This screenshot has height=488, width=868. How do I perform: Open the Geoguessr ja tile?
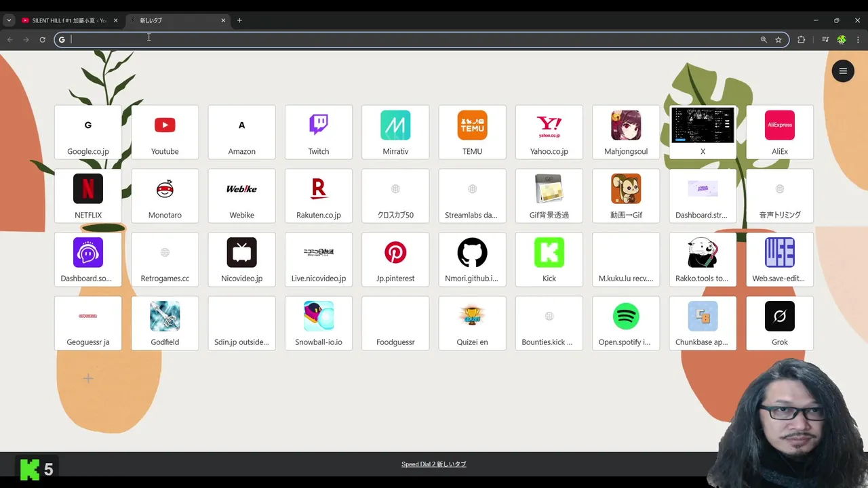[88, 323]
